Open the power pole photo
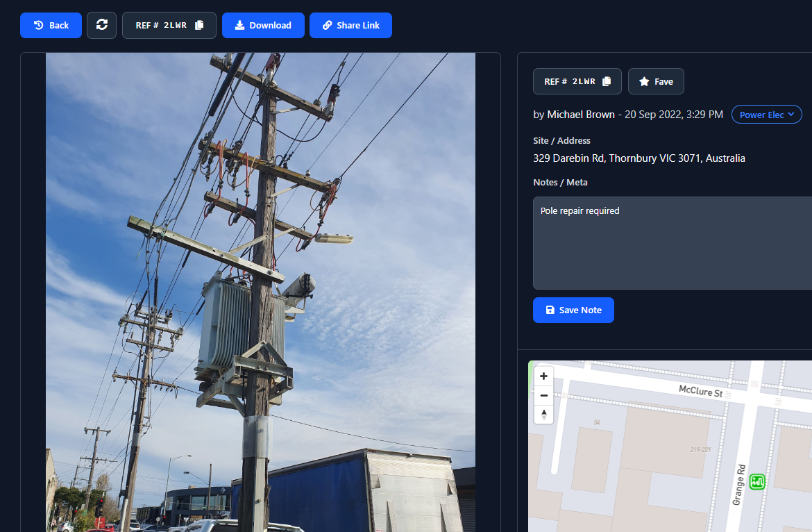812x532 pixels. point(260,292)
